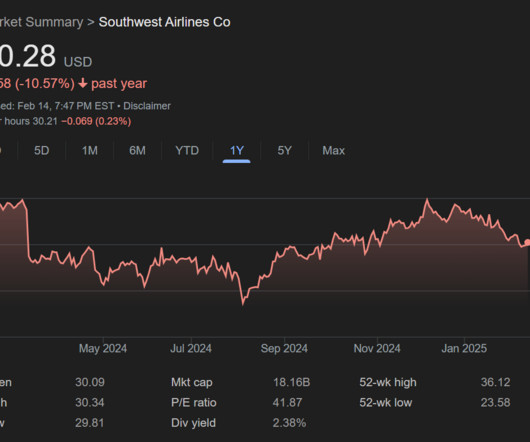Switch chart to 6M range
This screenshot has width=530, height=442.
click(137, 150)
